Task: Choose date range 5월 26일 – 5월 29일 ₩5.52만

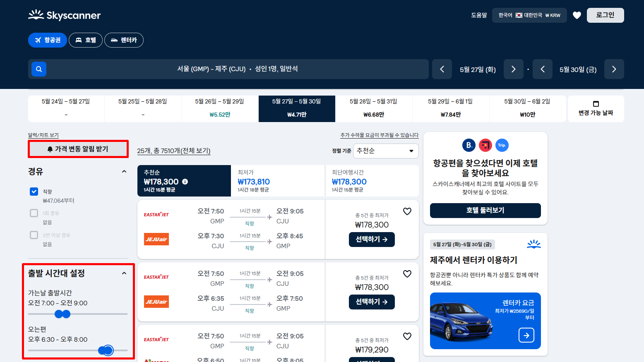Action: pyautogui.click(x=220, y=108)
